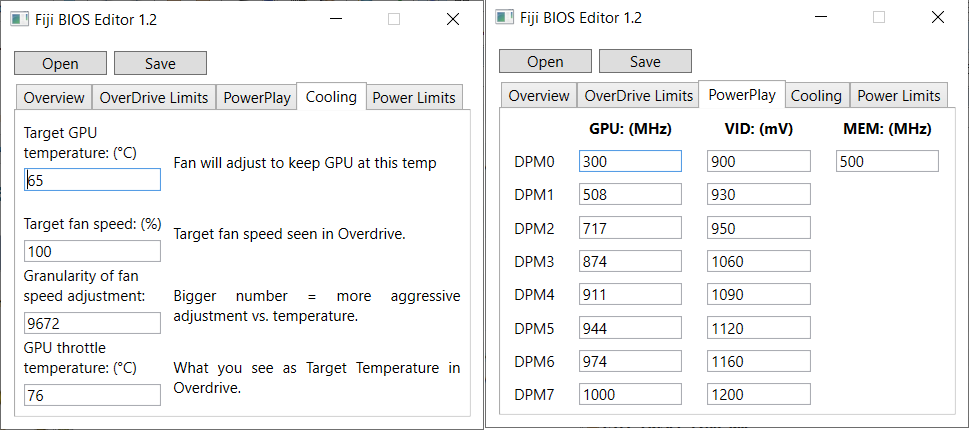The width and height of the screenshot is (972, 430).
Task: Switch to Cooling tab in right window
Action: tap(816, 96)
